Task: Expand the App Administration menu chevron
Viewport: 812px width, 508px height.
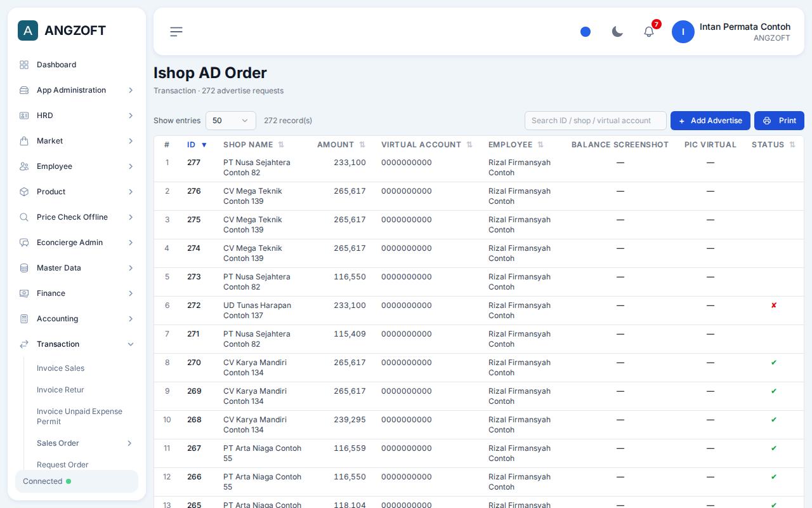Action: click(x=131, y=90)
